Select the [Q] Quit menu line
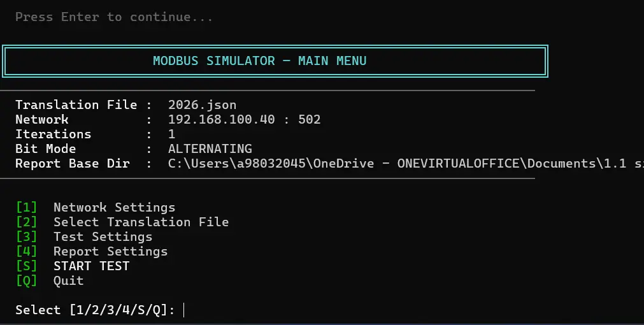 [x=49, y=281]
